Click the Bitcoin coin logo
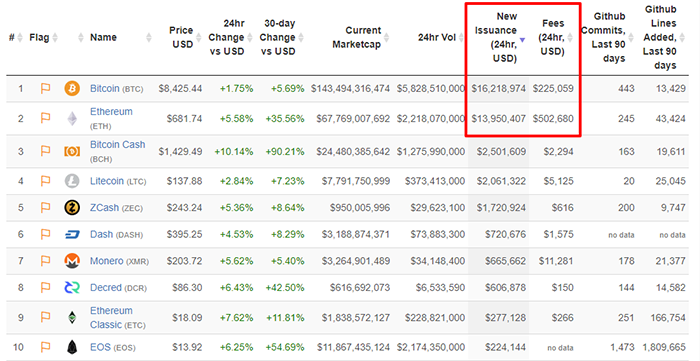The height and width of the screenshot is (361, 700). click(72, 88)
